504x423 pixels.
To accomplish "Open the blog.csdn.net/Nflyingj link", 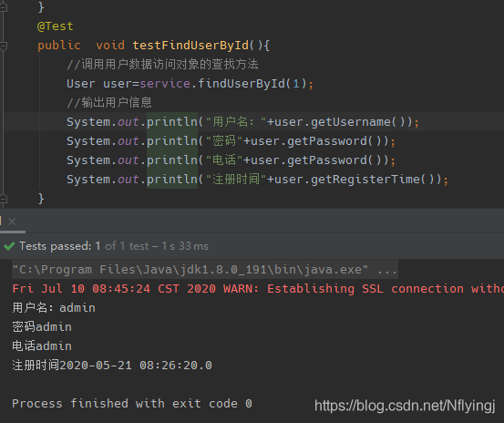I will tap(405, 406).
